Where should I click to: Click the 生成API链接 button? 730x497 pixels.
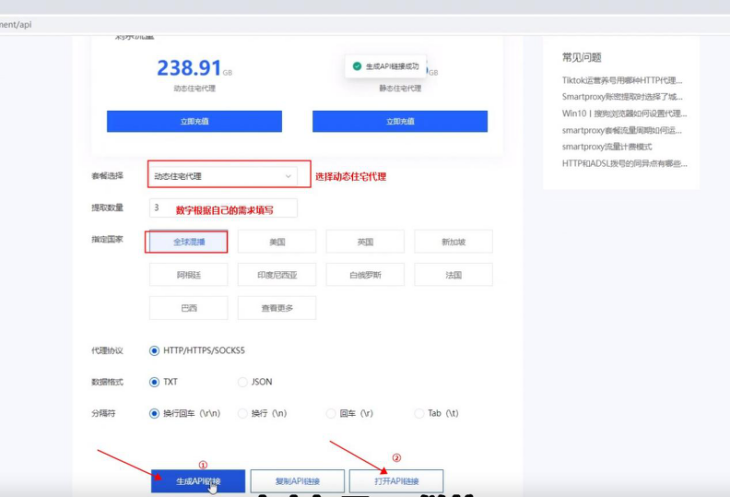click(197, 481)
